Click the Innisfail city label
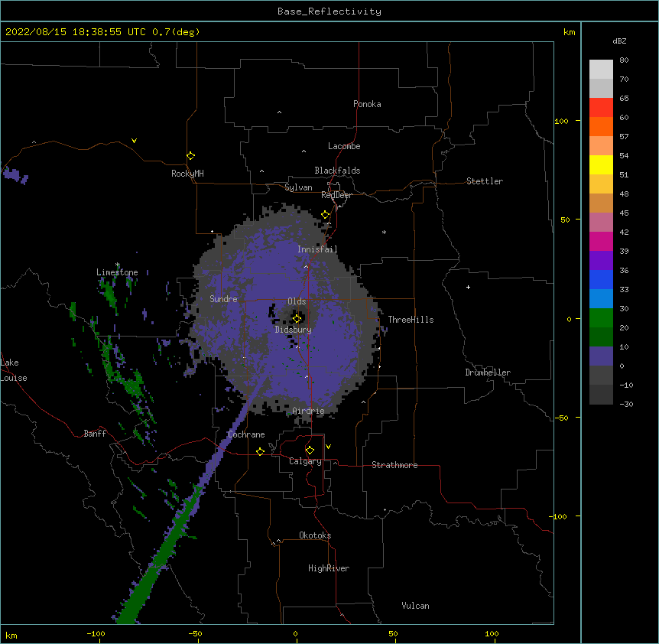Screen dimensions: 659x644 click(x=317, y=249)
